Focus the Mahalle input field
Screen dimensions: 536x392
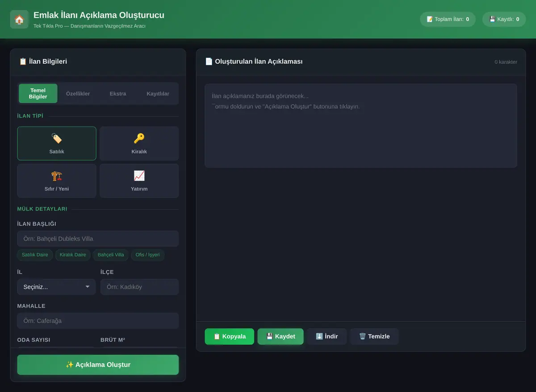pyautogui.click(x=98, y=321)
